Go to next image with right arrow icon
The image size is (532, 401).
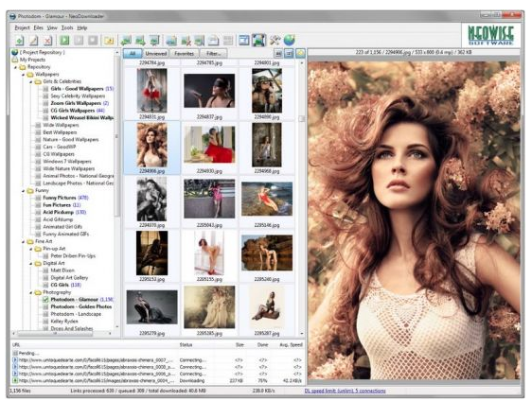pyautogui.click(x=140, y=41)
